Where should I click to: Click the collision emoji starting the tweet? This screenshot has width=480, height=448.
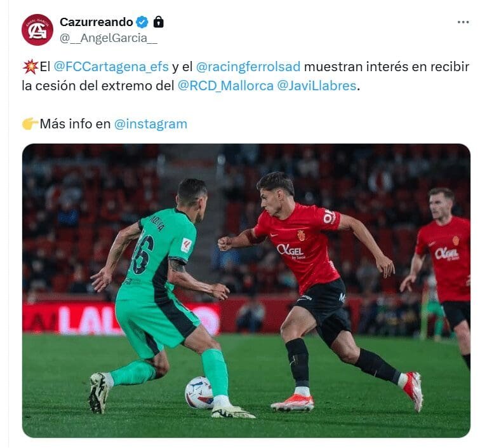pos(30,67)
